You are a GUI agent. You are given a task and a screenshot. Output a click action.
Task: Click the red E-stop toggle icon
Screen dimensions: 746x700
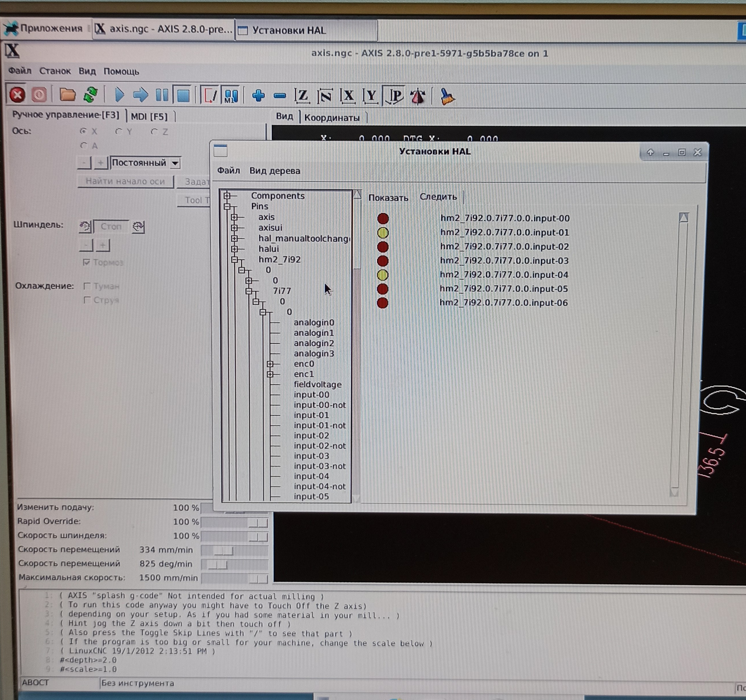[x=17, y=95]
